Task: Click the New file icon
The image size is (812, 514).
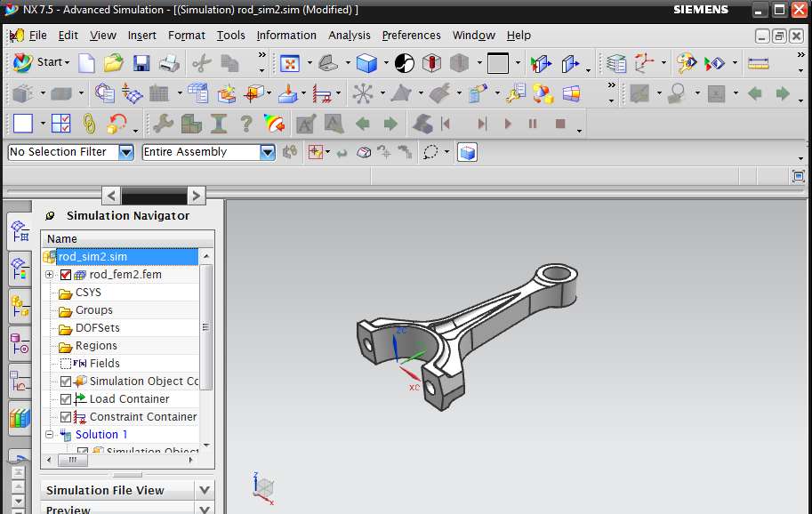Action: pos(86,63)
